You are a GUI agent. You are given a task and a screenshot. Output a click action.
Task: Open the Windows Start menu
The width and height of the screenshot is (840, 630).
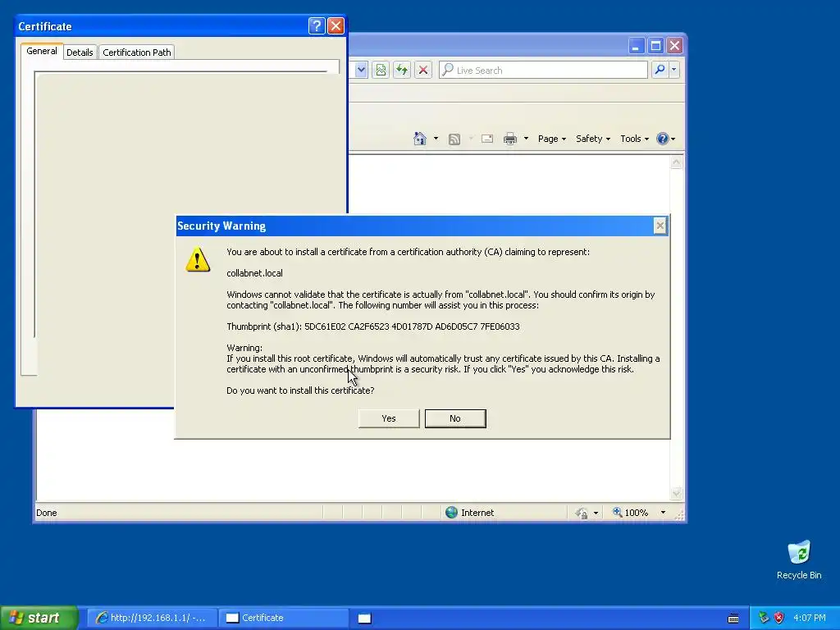click(39, 618)
